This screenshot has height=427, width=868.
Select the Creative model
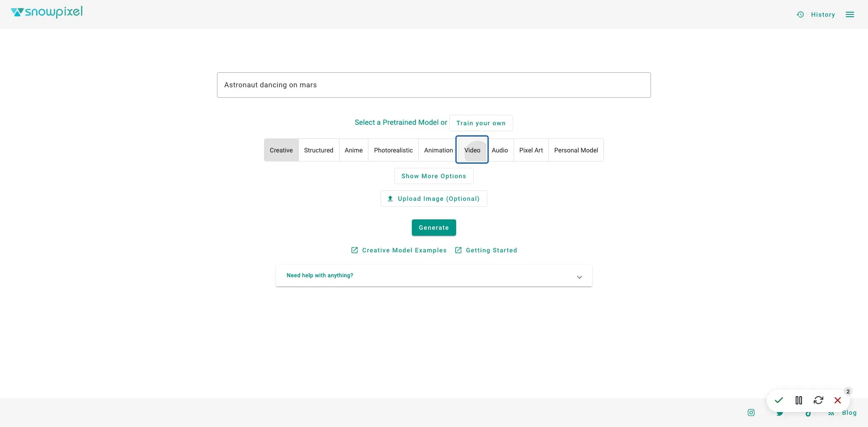pyautogui.click(x=281, y=150)
